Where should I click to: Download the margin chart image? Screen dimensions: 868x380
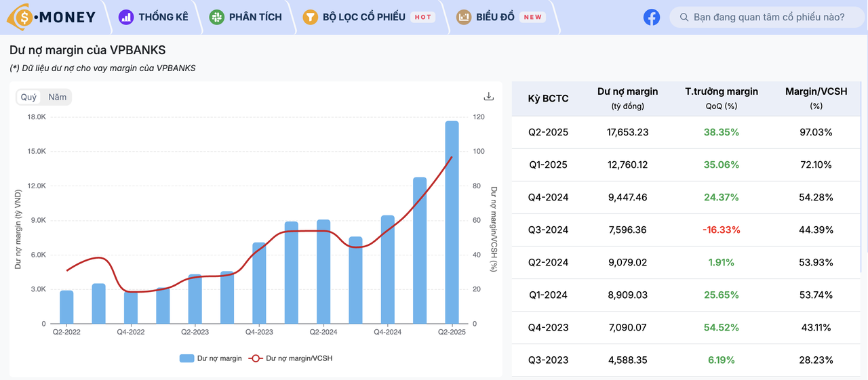[488, 97]
